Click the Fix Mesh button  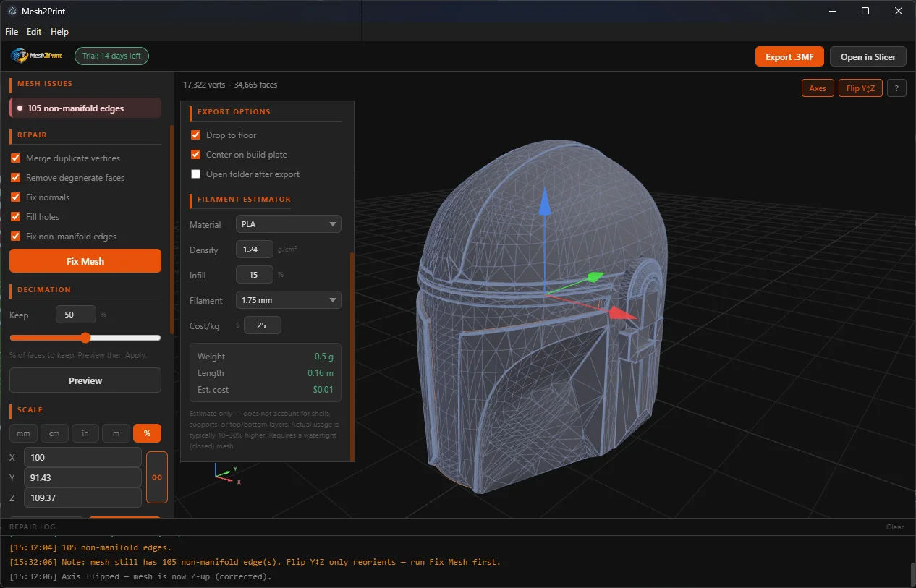coord(85,260)
